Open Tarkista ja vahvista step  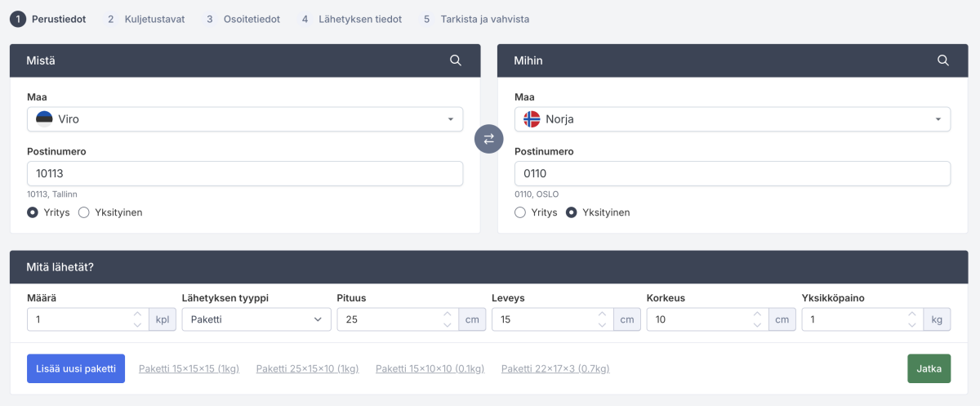click(480, 19)
